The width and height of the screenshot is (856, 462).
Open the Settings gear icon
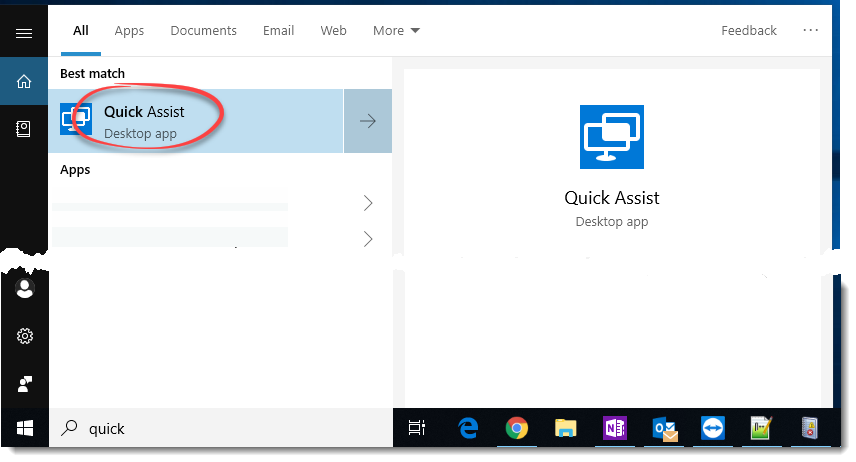click(25, 337)
